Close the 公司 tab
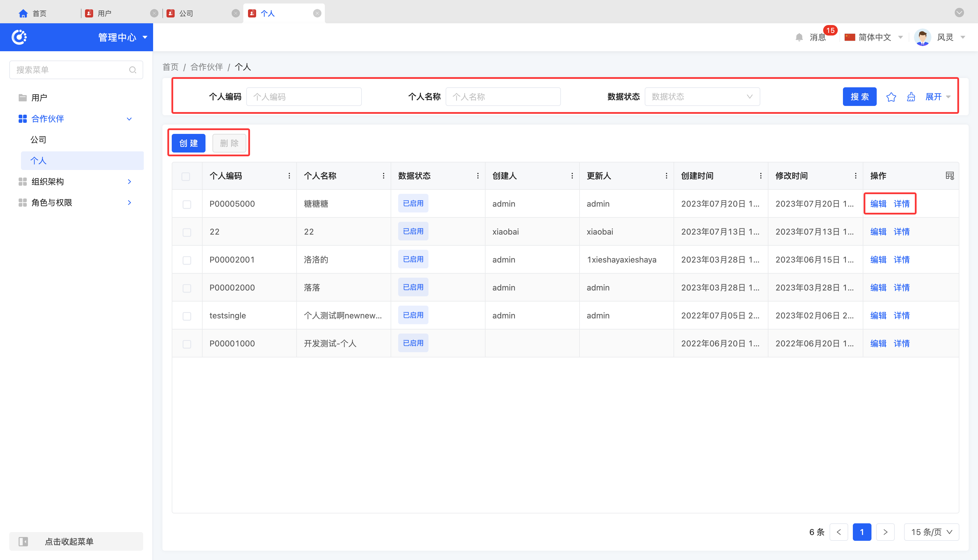The width and height of the screenshot is (978, 560). [235, 13]
